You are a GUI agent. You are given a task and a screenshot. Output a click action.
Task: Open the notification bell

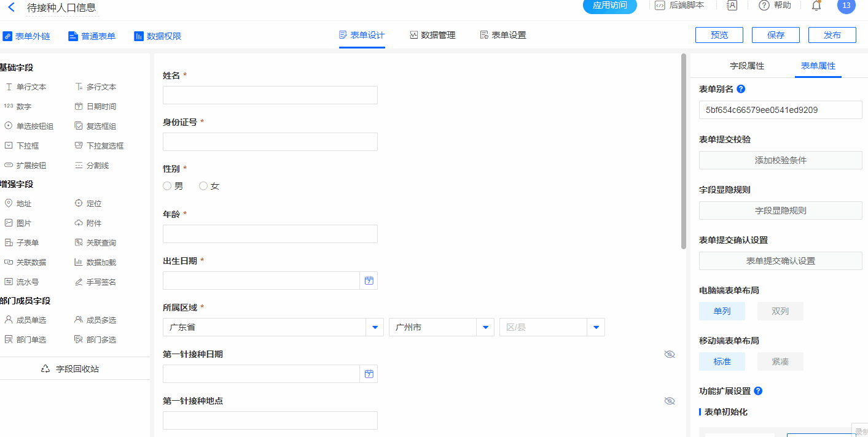(x=816, y=6)
